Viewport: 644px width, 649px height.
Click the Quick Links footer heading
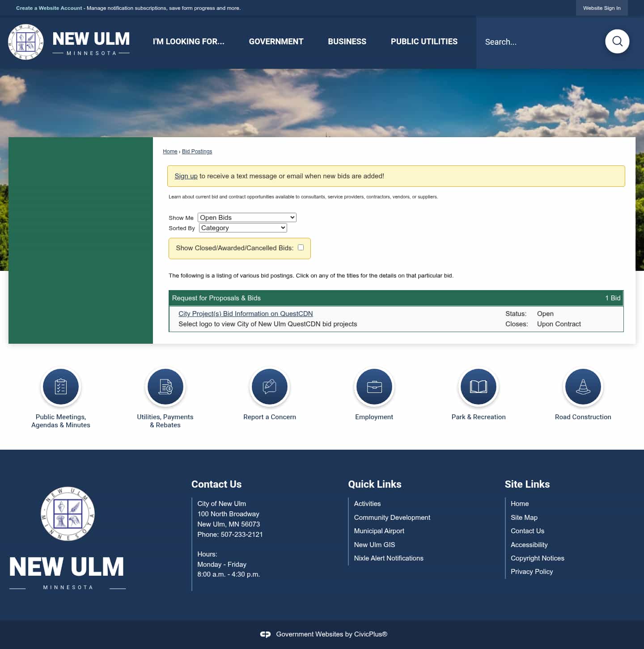[x=375, y=485]
